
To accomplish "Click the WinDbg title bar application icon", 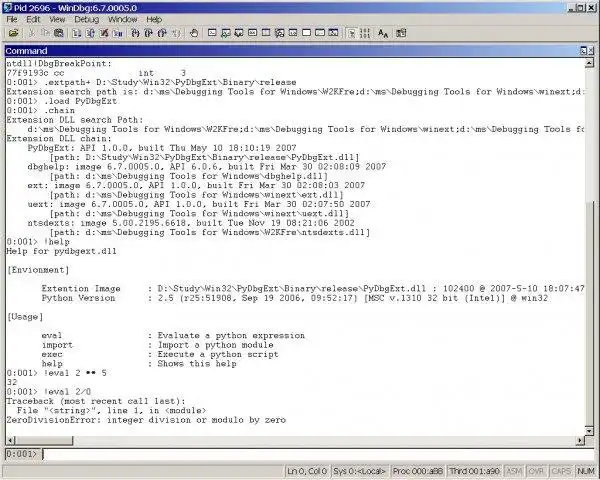I will pyautogui.click(x=8, y=8).
